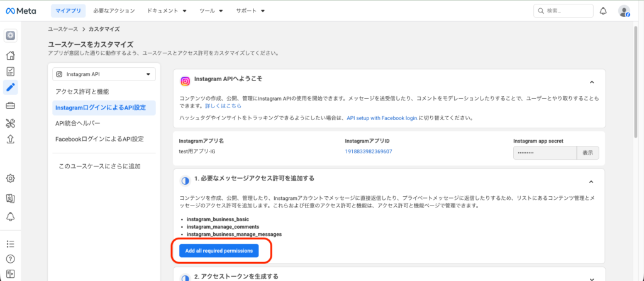Select the マイアプリ tab
Screen dimensions: 644x281
67,11
